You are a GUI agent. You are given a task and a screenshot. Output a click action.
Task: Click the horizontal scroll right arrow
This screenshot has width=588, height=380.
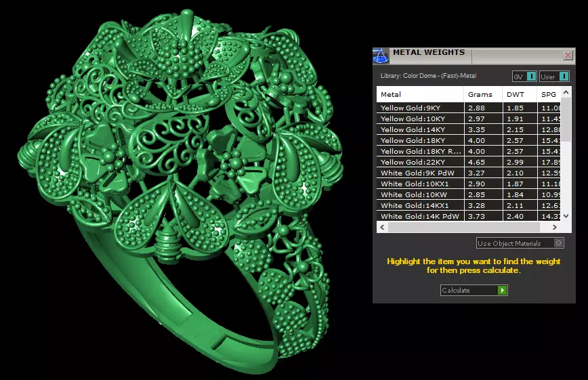coord(555,227)
